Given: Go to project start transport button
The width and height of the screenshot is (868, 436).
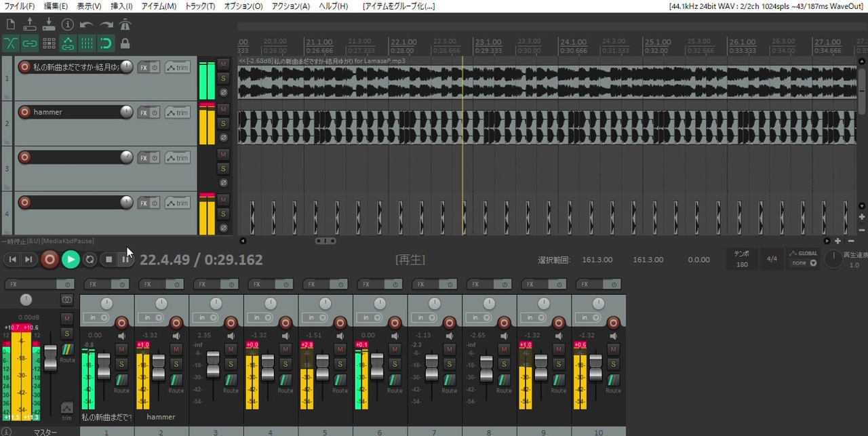Looking at the screenshot, I should point(12,259).
